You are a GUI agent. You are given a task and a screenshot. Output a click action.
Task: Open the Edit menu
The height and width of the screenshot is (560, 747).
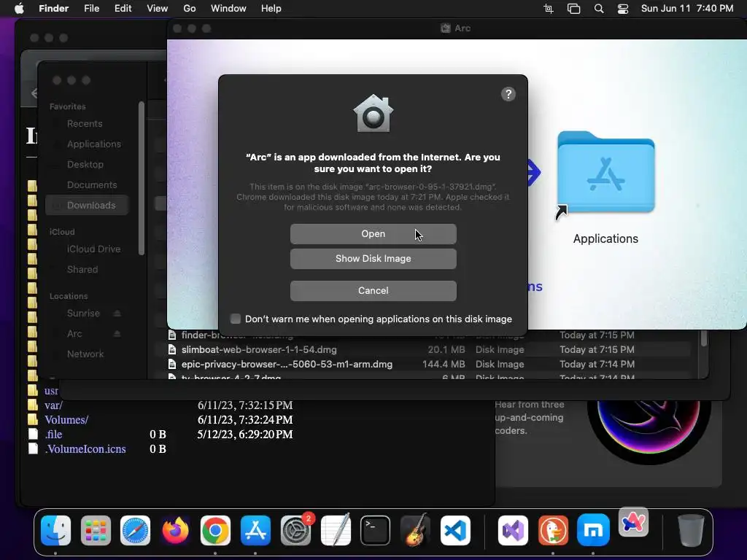(123, 9)
